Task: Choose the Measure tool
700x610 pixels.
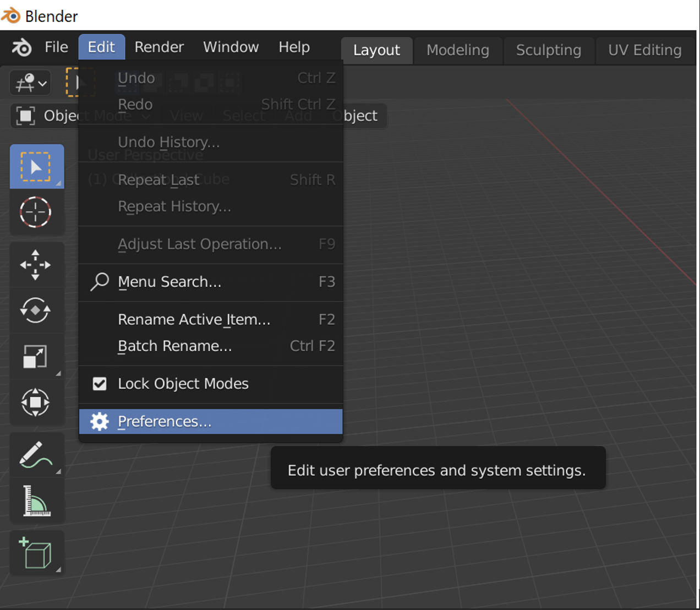Action: [36, 501]
